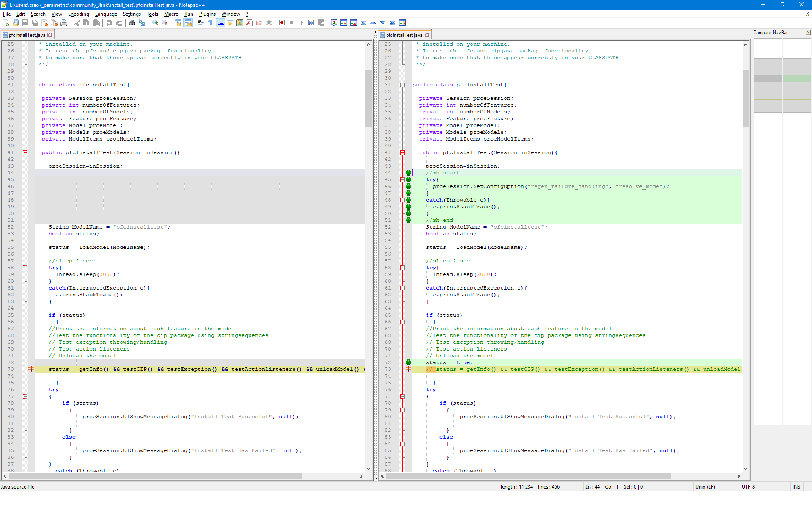Click the Print toolbar icon

pos(64,23)
